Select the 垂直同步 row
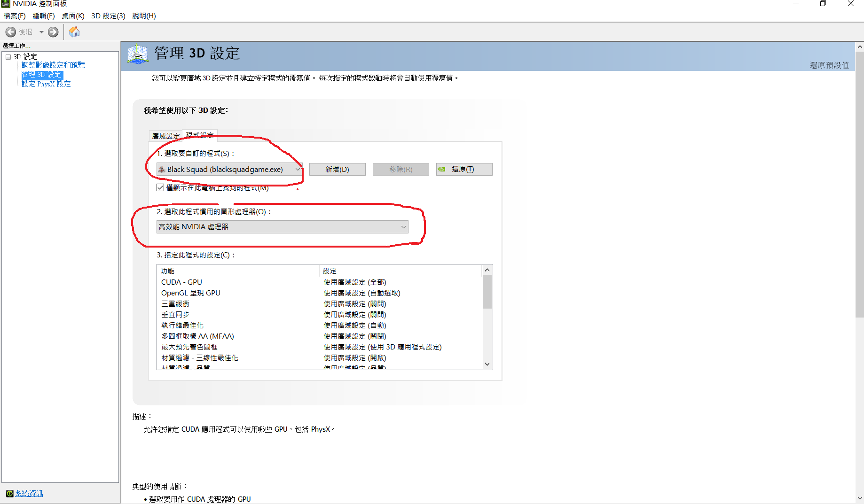 coord(320,315)
